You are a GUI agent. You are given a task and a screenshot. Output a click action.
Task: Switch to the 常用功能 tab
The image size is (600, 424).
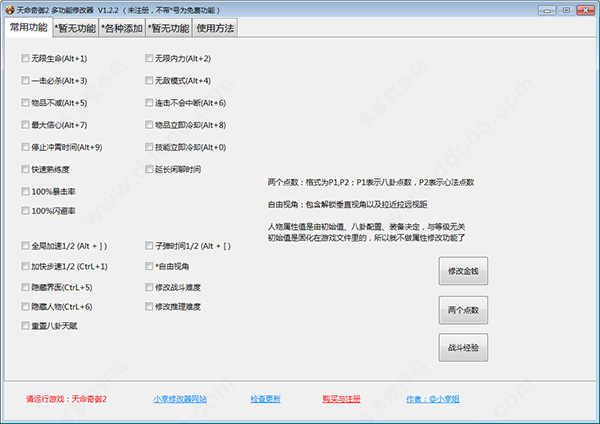(x=29, y=28)
